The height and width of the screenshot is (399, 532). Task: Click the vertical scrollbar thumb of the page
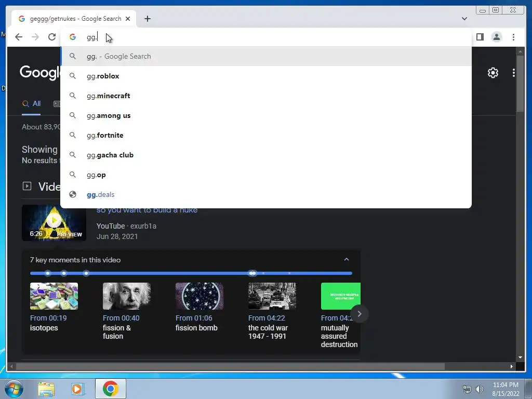[x=520, y=84]
